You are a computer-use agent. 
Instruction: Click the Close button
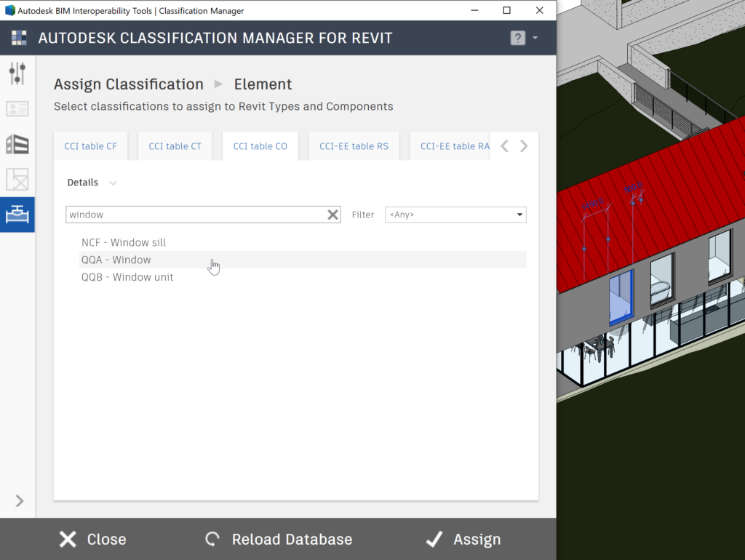(92, 539)
